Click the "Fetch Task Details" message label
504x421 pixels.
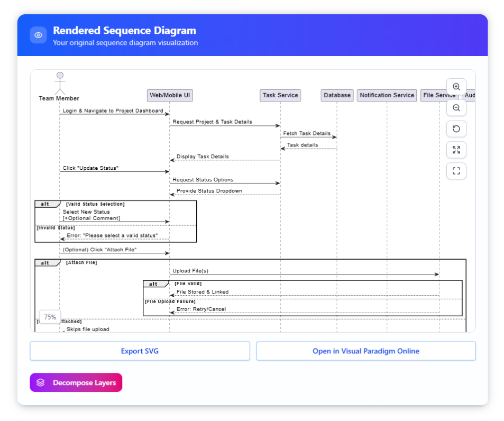306,133
